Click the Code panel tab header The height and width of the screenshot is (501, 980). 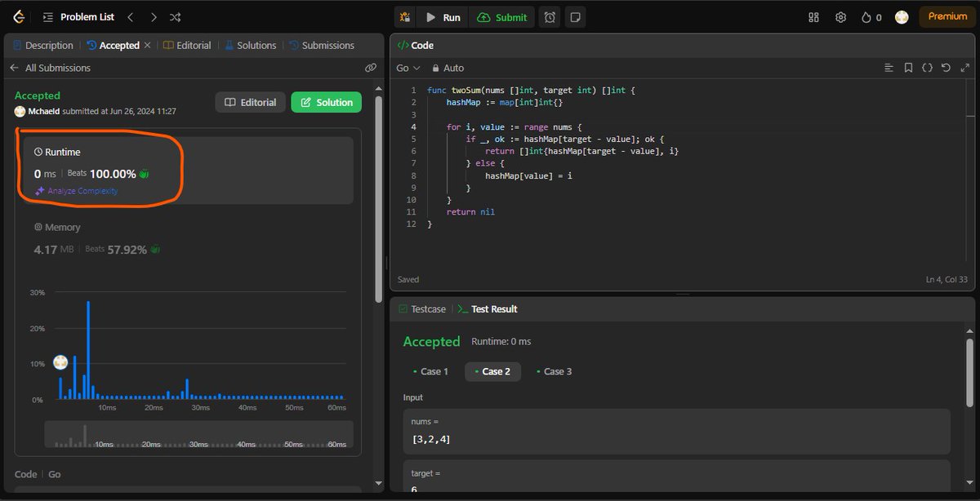point(416,46)
